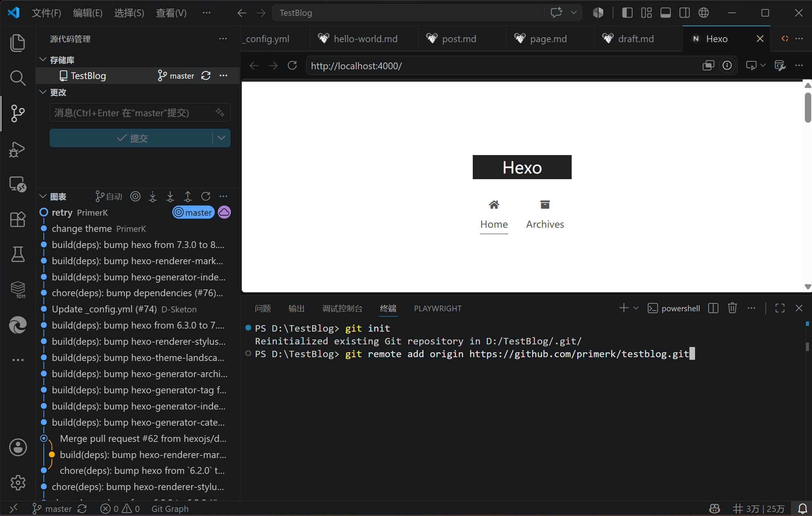Collapse the 存储库 section
This screenshot has width=812, height=516.
[43, 59]
